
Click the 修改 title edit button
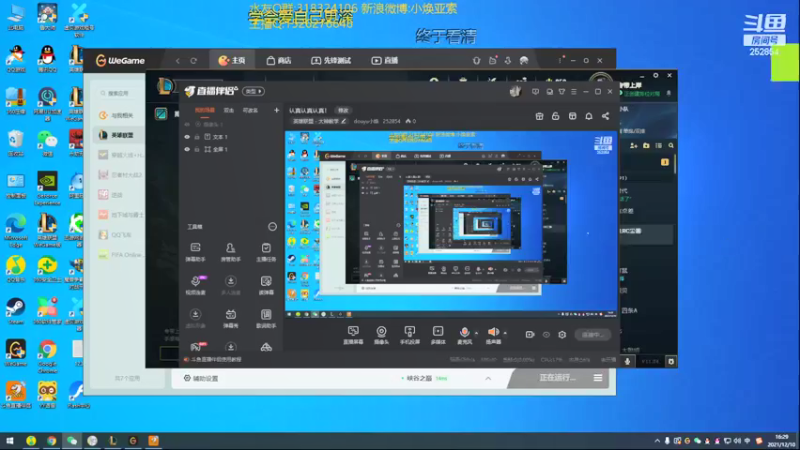pyautogui.click(x=343, y=110)
